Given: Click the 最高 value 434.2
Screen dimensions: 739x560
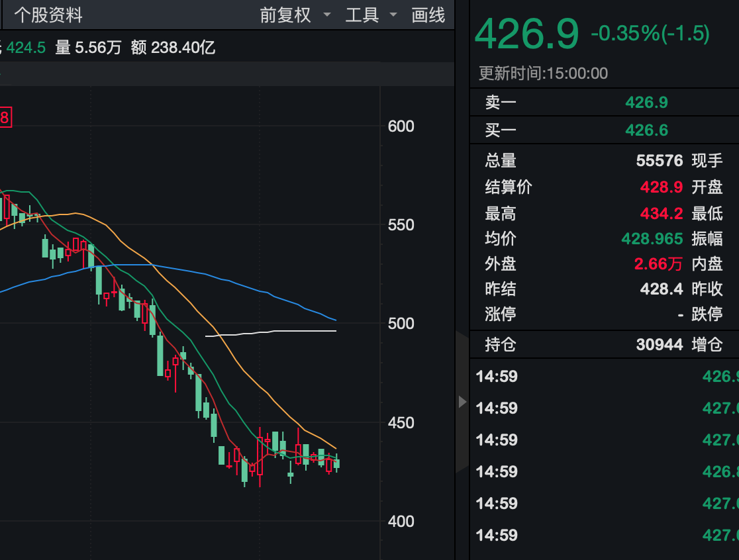Looking at the screenshot, I should 662,213.
